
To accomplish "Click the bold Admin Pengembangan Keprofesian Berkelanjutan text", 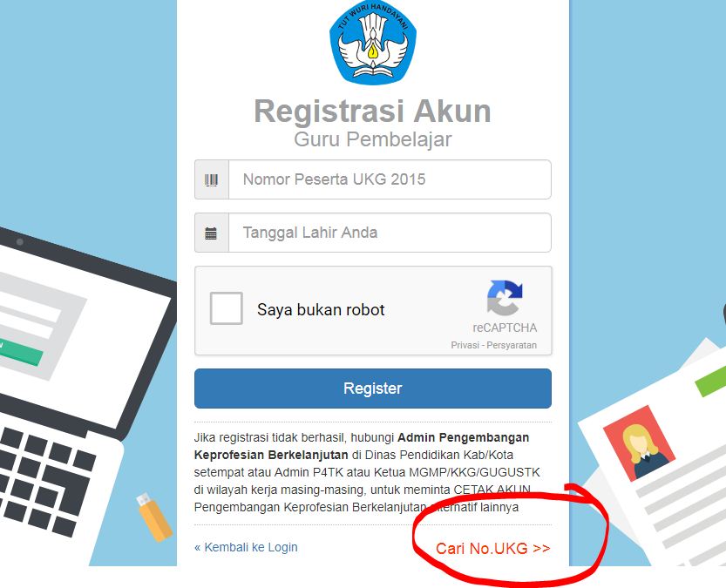I will click(362, 446).
